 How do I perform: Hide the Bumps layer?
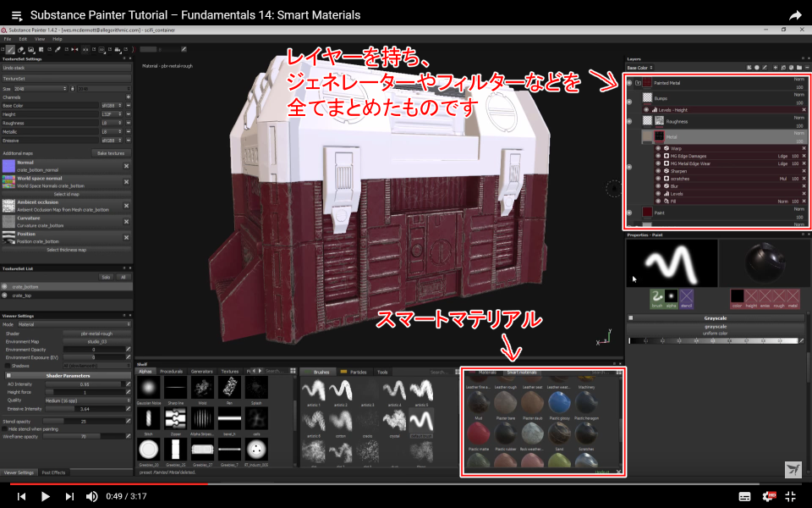629,102
